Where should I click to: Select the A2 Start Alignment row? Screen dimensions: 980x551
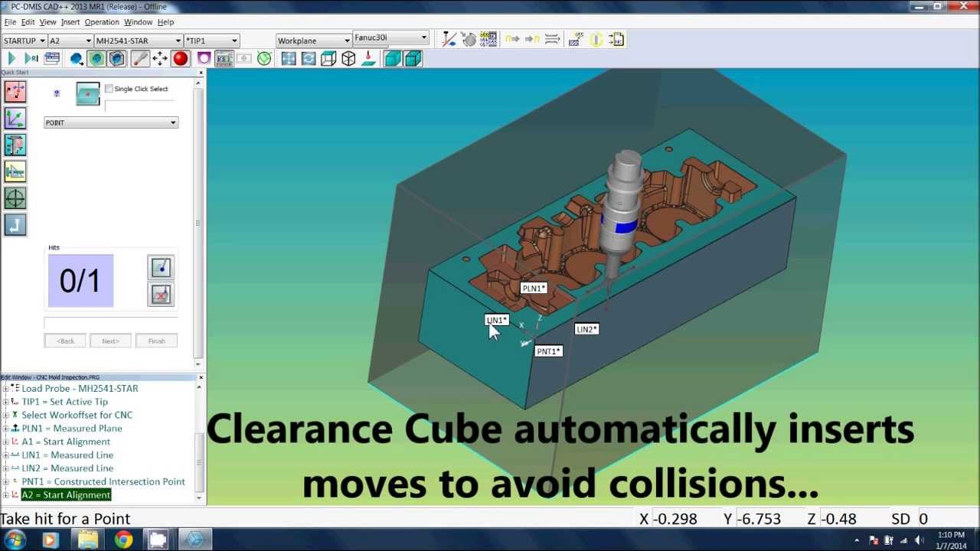click(66, 495)
